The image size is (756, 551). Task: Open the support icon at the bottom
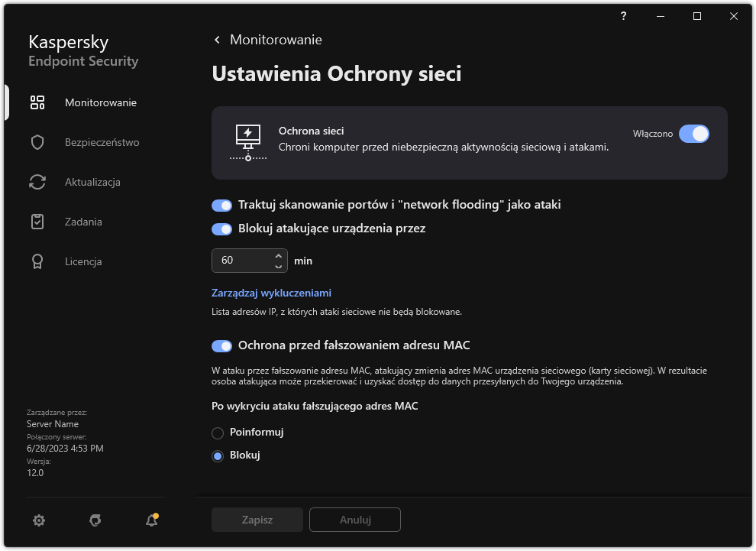[x=95, y=520]
